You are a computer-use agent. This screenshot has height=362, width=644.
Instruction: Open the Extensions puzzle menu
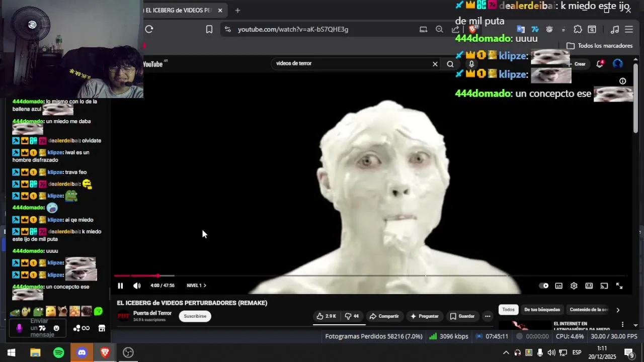click(x=578, y=29)
